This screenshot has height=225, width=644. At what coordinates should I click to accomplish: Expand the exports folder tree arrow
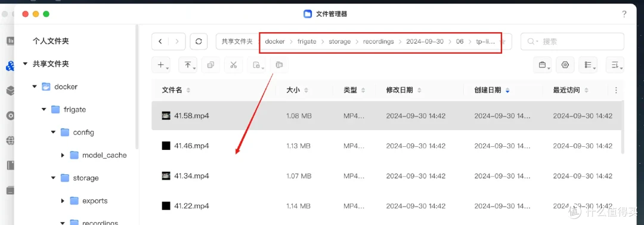click(x=63, y=201)
